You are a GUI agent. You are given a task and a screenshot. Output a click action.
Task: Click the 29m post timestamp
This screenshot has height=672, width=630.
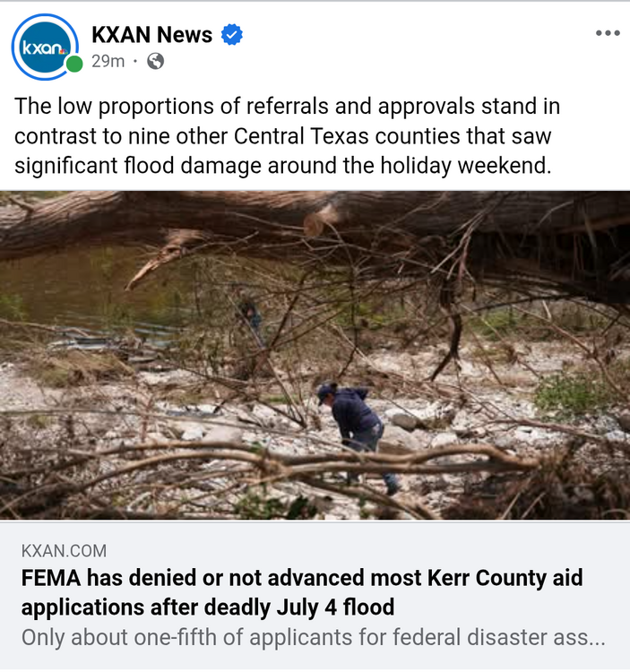point(108,61)
